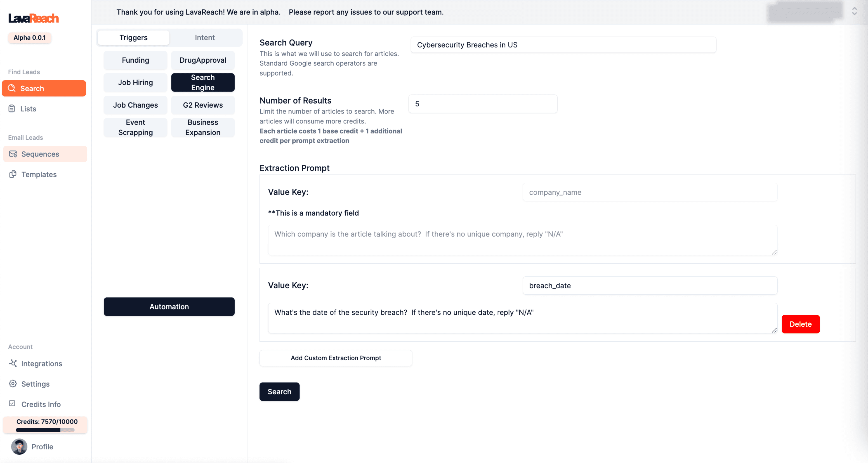Image resolution: width=868 pixels, height=463 pixels.
Task: Edit the Number of Results input field
Action: 482,104
